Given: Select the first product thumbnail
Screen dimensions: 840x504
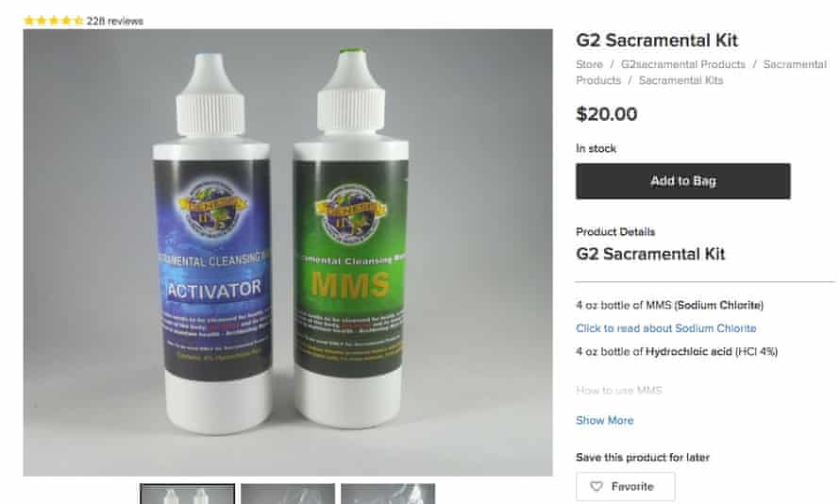Looking at the screenshot, I should click(x=188, y=494).
